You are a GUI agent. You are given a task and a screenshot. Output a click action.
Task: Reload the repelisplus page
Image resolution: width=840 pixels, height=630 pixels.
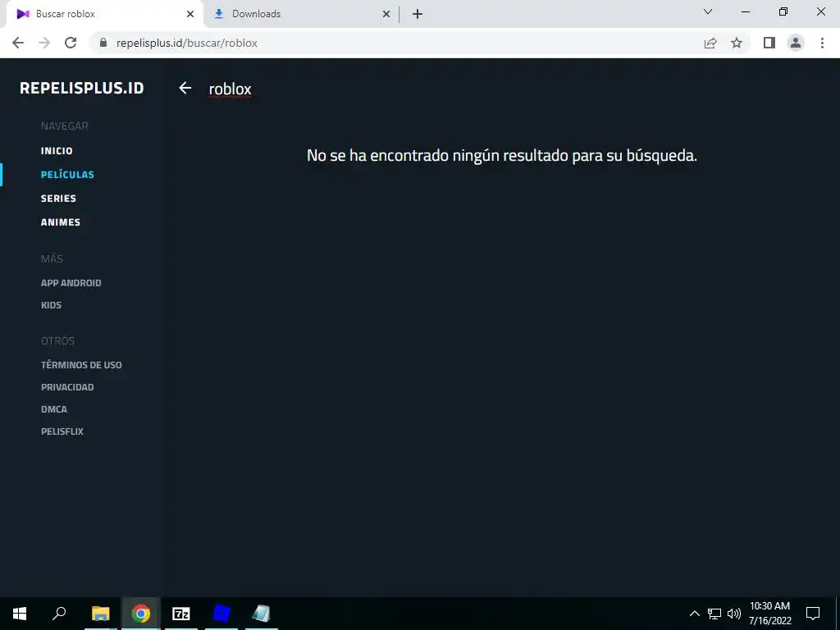click(71, 43)
